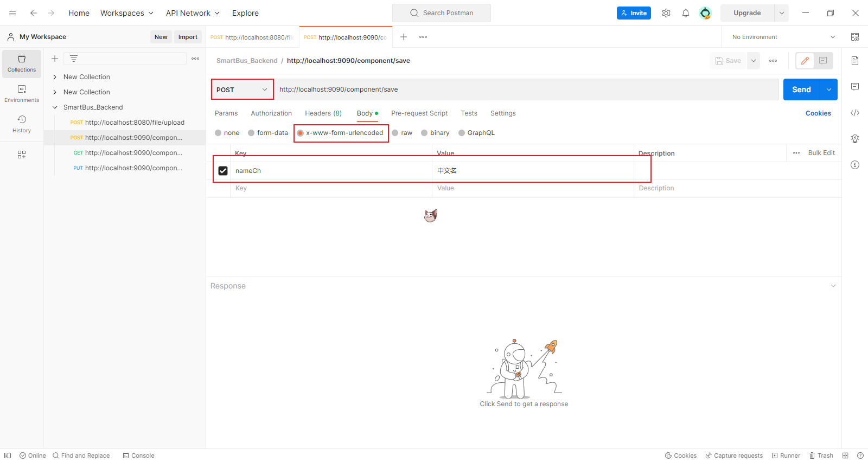
Task: Open the notifications bell
Action: (686, 13)
